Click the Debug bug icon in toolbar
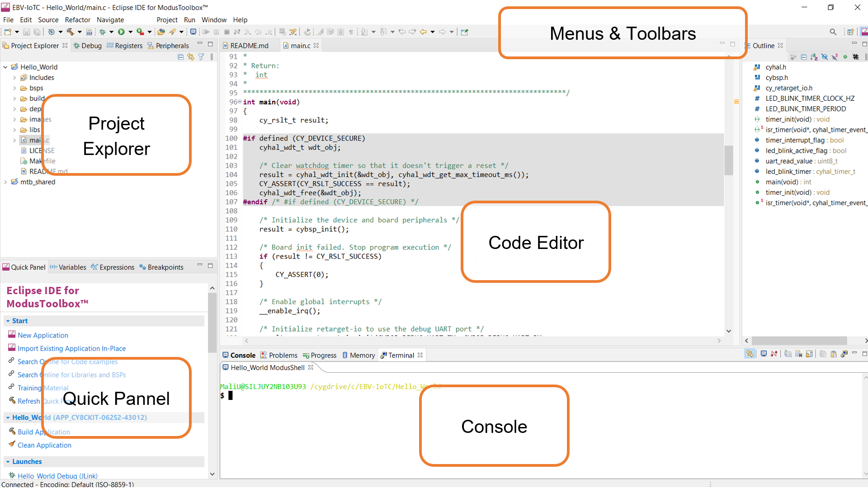Screen dimensions: 868x488 102,32
